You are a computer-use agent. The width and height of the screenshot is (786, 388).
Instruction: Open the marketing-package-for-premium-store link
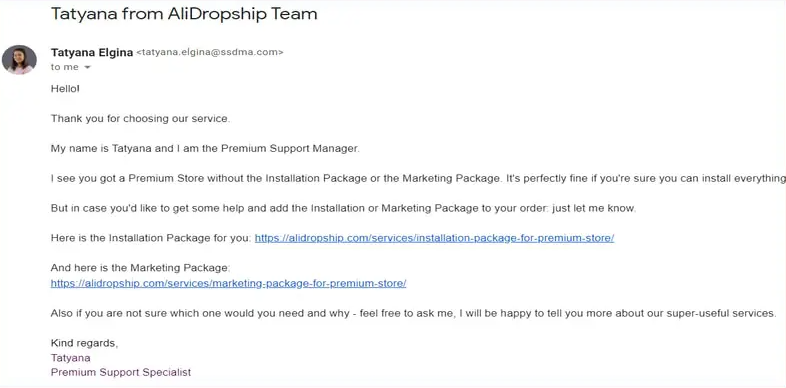228,283
